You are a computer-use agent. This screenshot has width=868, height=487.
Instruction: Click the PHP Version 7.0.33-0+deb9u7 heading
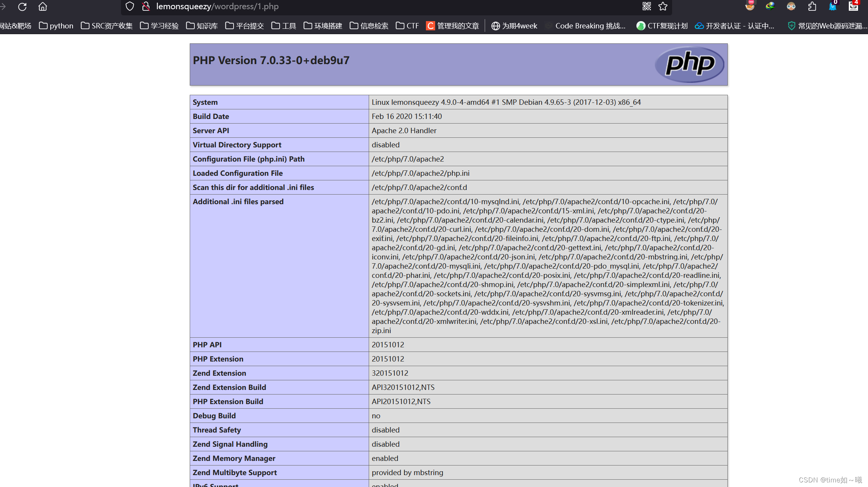pos(271,60)
